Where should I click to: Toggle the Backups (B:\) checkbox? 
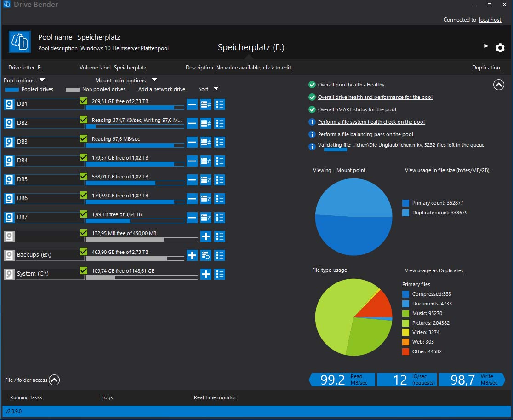84,252
